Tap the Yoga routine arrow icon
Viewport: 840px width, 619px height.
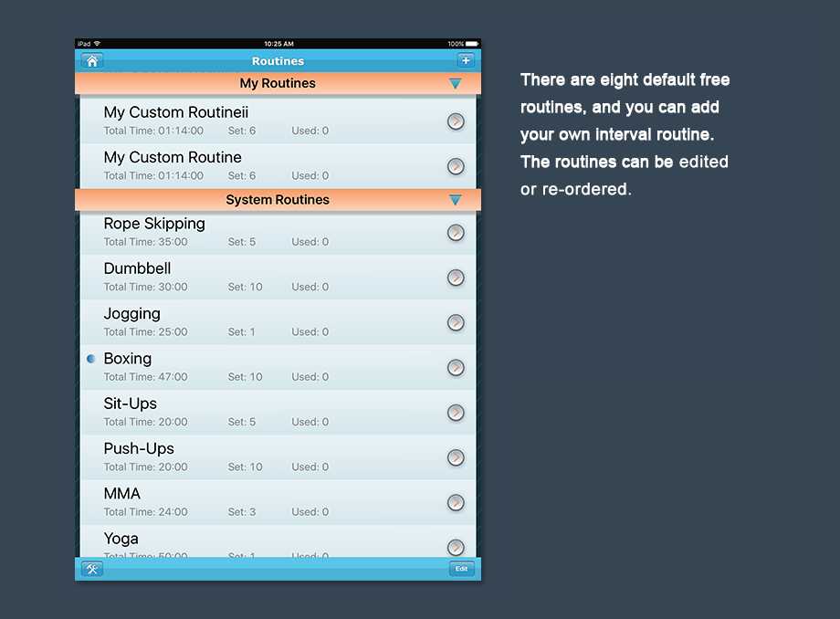456,547
